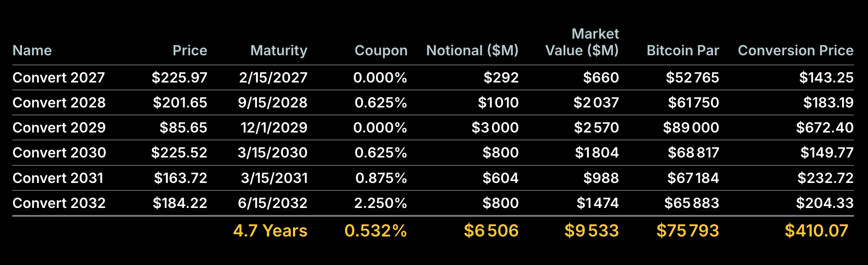Click the Coupon column header

(381, 50)
